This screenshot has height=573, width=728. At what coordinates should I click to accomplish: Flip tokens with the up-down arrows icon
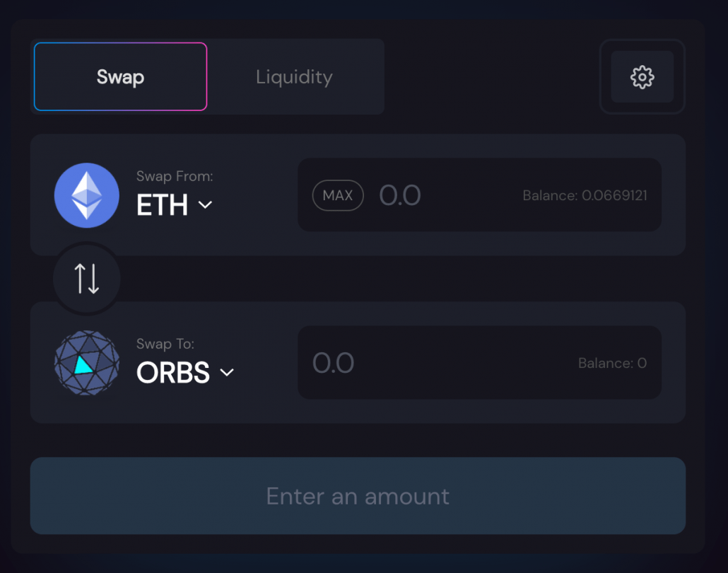(87, 279)
